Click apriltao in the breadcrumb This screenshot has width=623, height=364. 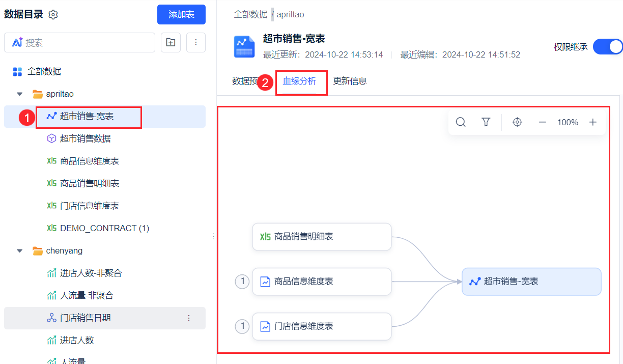[290, 15]
